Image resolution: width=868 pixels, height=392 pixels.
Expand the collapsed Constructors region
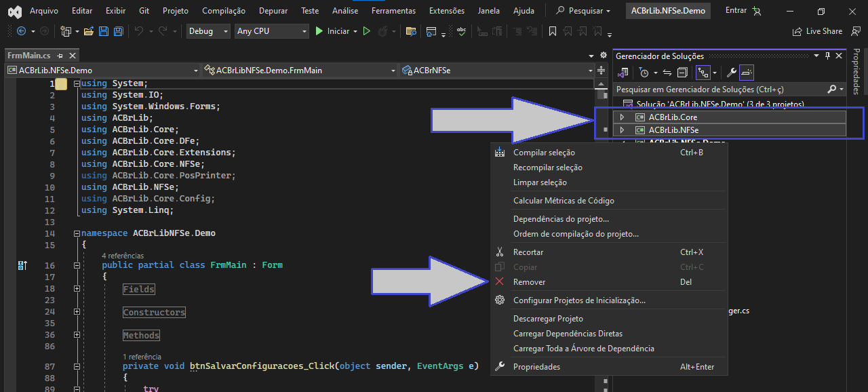(x=77, y=312)
